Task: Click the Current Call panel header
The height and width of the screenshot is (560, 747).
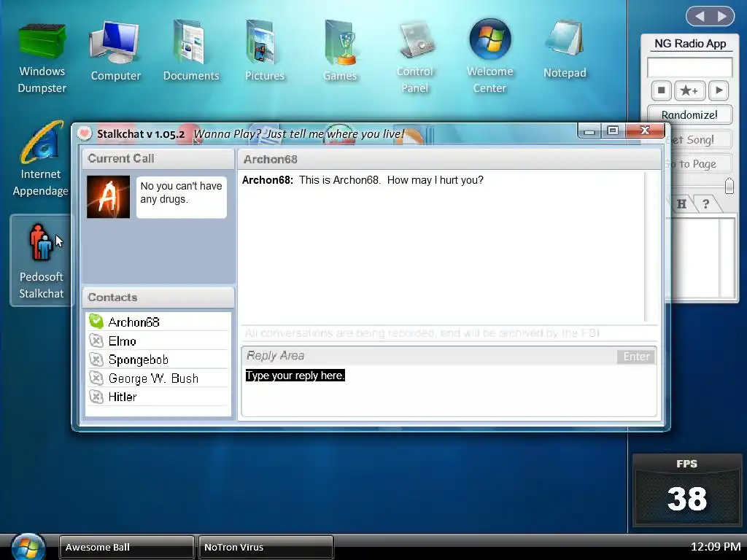Action: (x=158, y=158)
